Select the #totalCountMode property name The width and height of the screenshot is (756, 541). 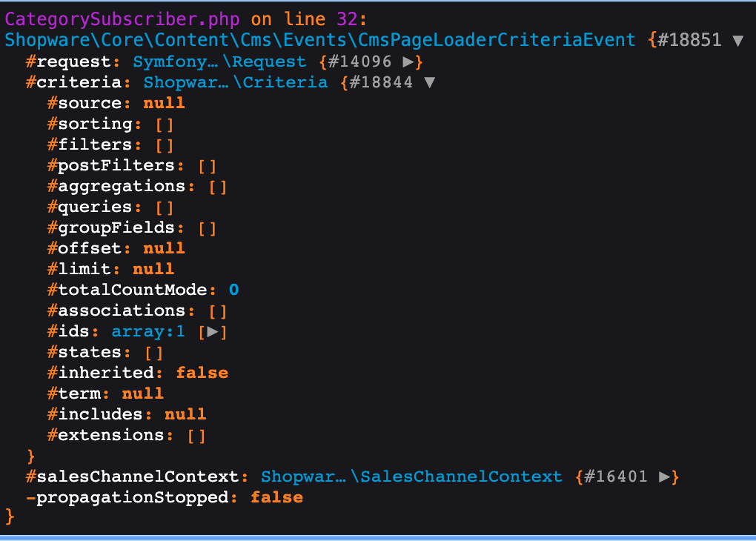(x=127, y=290)
